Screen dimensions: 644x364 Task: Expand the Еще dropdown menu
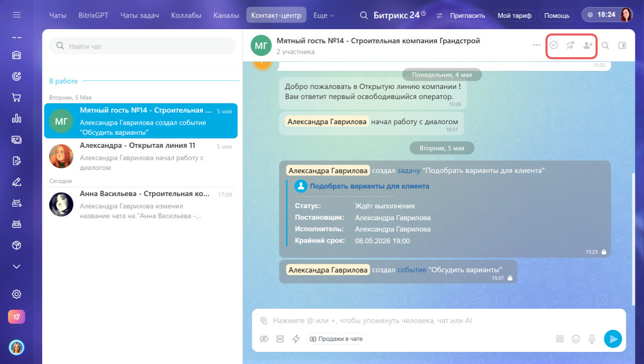(324, 15)
